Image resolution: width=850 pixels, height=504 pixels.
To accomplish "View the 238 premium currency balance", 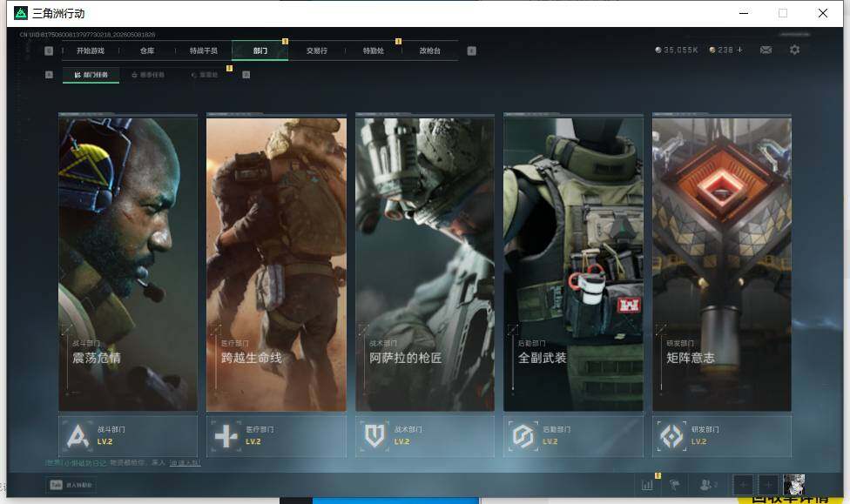I will point(721,50).
